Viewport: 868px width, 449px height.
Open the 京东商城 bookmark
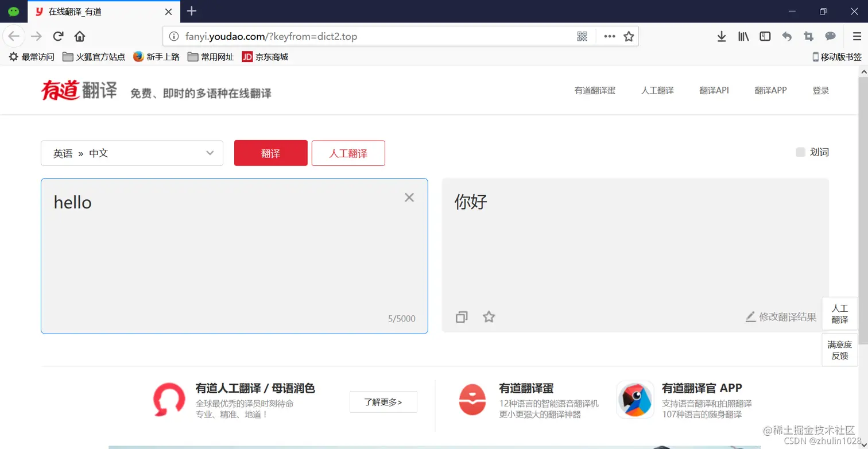tap(265, 57)
